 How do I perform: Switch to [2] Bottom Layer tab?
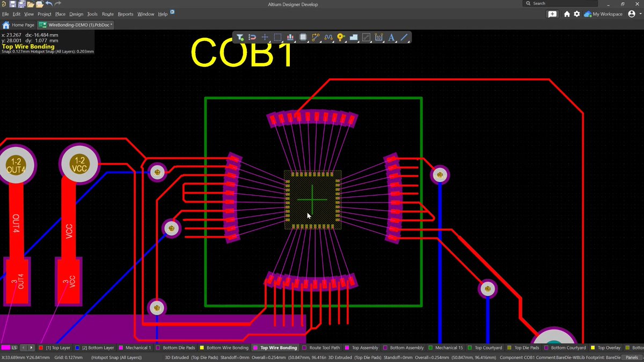point(95,348)
